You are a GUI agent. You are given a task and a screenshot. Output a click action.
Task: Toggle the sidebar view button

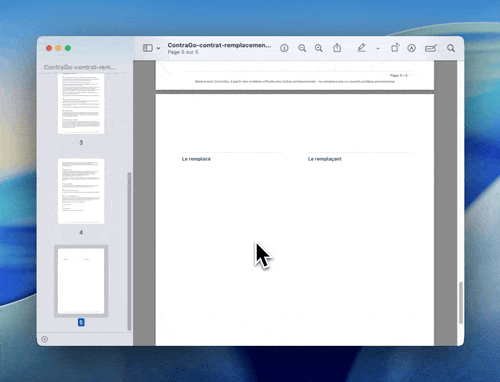pyautogui.click(x=148, y=48)
